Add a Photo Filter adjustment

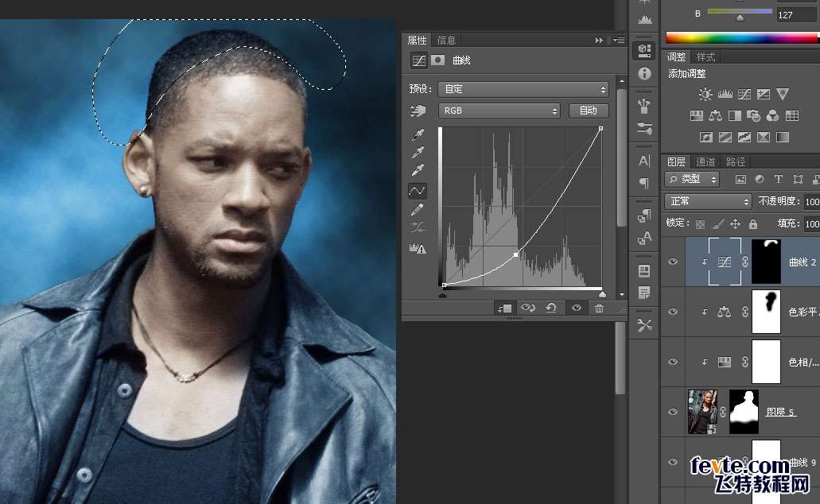pos(753,115)
